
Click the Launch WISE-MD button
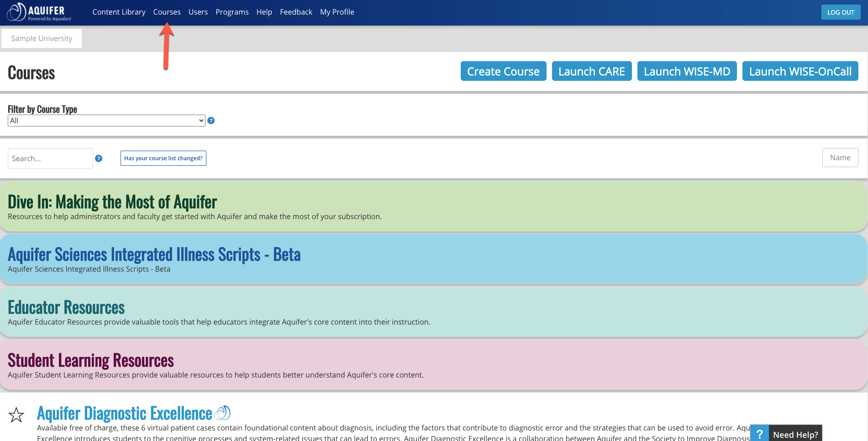coord(687,71)
